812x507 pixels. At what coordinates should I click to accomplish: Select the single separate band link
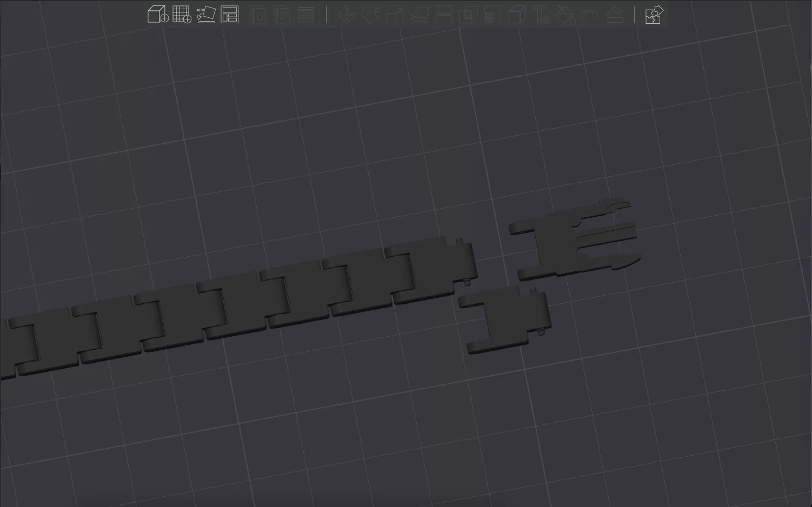tap(505, 320)
